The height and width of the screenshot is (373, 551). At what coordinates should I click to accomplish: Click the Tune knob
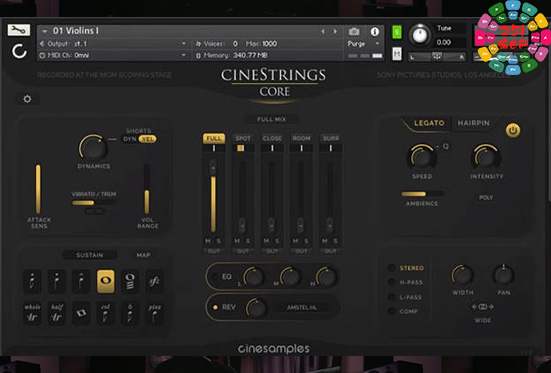(x=420, y=36)
